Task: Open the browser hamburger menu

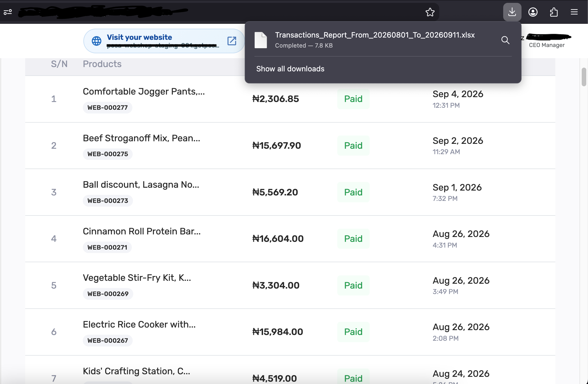Action: coord(574,12)
